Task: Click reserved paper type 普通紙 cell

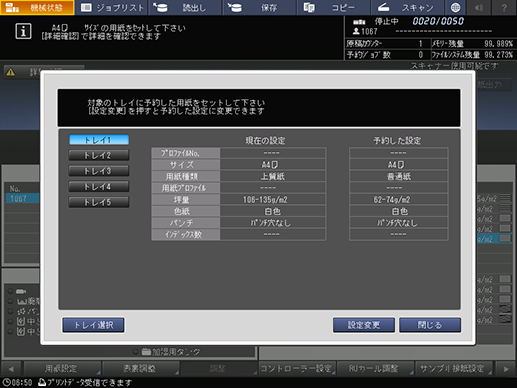Action: [x=399, y=176]
